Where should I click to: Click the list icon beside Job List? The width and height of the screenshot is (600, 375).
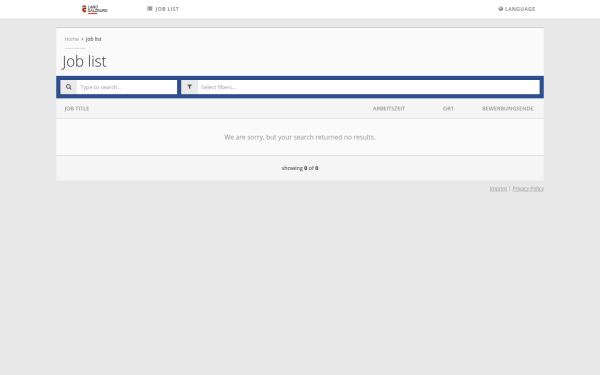(x=150, y=8)
